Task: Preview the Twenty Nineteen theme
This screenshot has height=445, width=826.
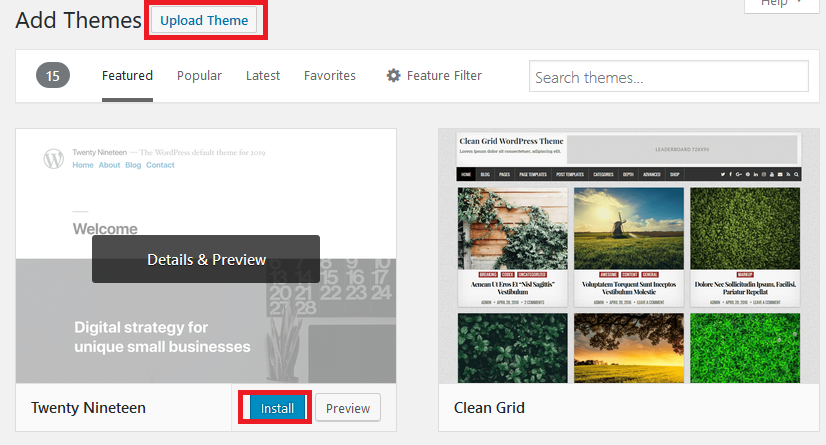Action: pyautogui.click(x=348, y=408)
